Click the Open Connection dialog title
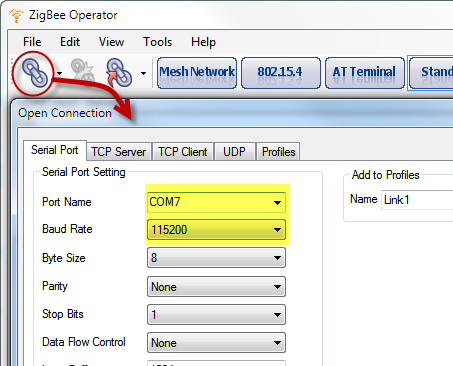Image resolution: width=453 pixels, height=366 pixels. click(x=65, y=113)
